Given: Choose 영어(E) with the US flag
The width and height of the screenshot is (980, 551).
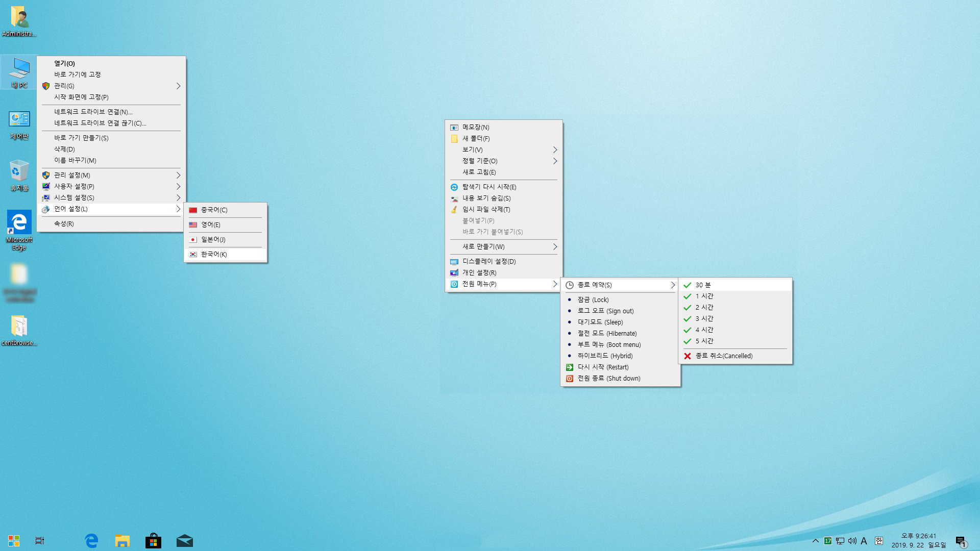Looking at the screenshot, I should 226,224.
